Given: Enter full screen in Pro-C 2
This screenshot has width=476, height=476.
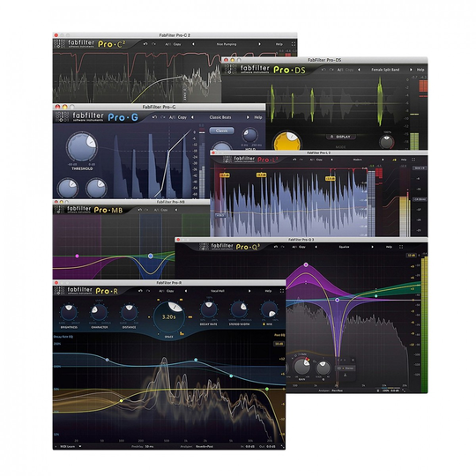Looking at the screenshot, I should point(294,44).
